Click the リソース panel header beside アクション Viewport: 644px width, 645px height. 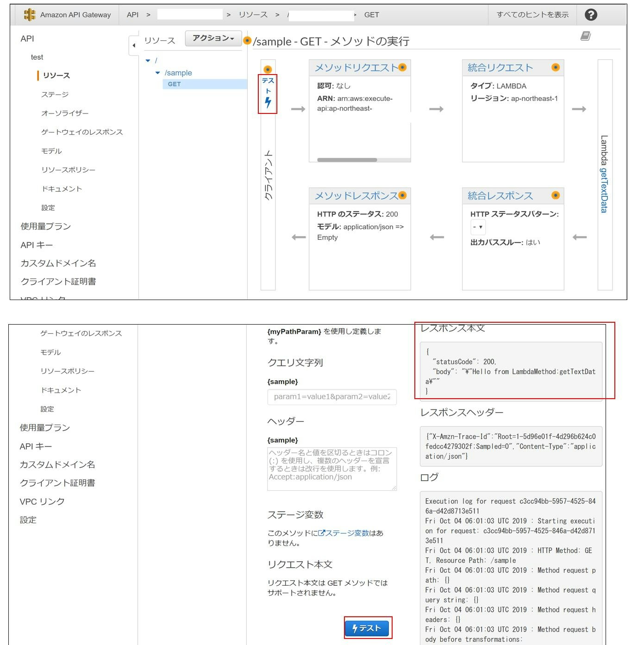pos(160,41)
